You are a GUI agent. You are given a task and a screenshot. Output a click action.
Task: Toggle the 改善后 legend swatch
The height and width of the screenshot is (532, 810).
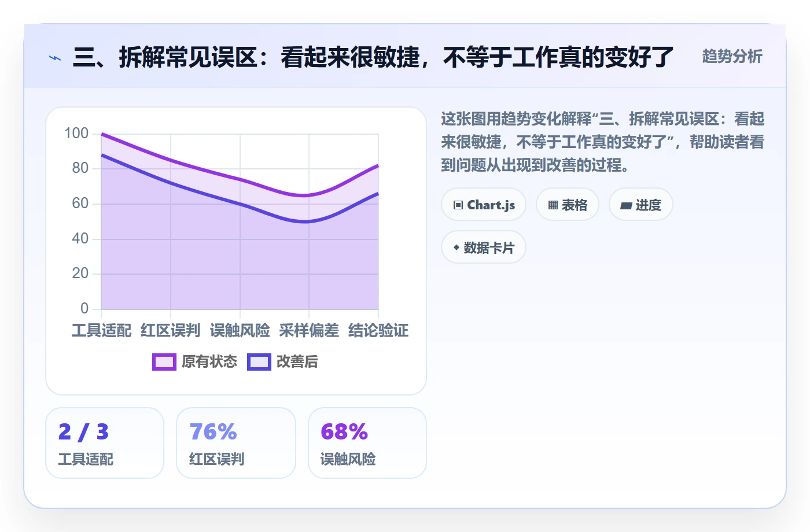click(259, 362)
